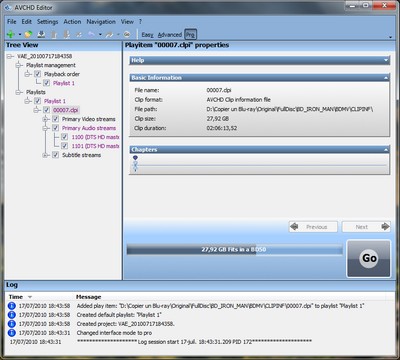
Task: Expand the Subtitle streams node
Action: coord(46,155)
